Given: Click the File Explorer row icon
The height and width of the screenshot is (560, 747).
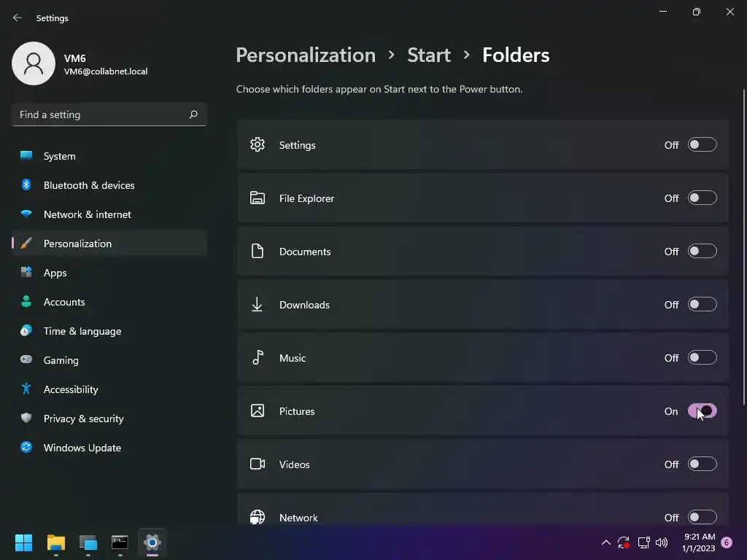Looking at the screenshot, I should coord(258,198).
